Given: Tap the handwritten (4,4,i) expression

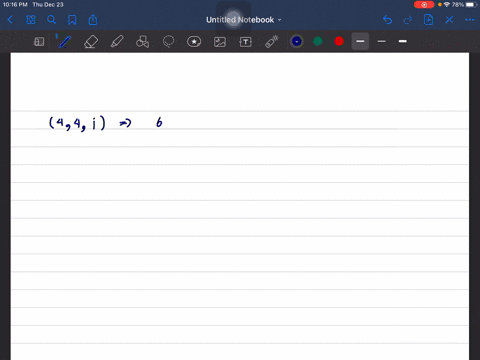Looking at the screenshot, I should [77, 123].
